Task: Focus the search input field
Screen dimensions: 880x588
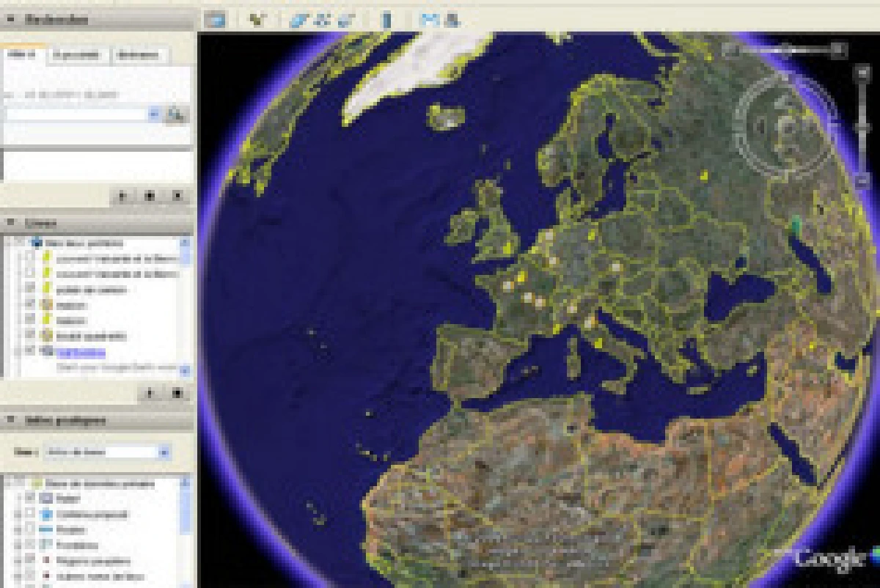Action: pos(75,114)
